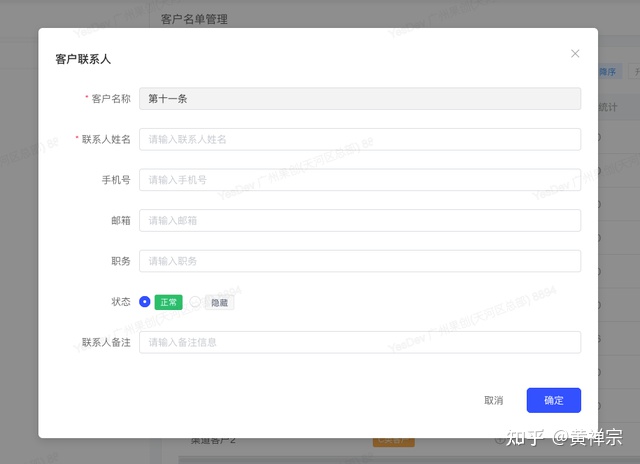Focus the 手机号 input field

tap(360, 180)
